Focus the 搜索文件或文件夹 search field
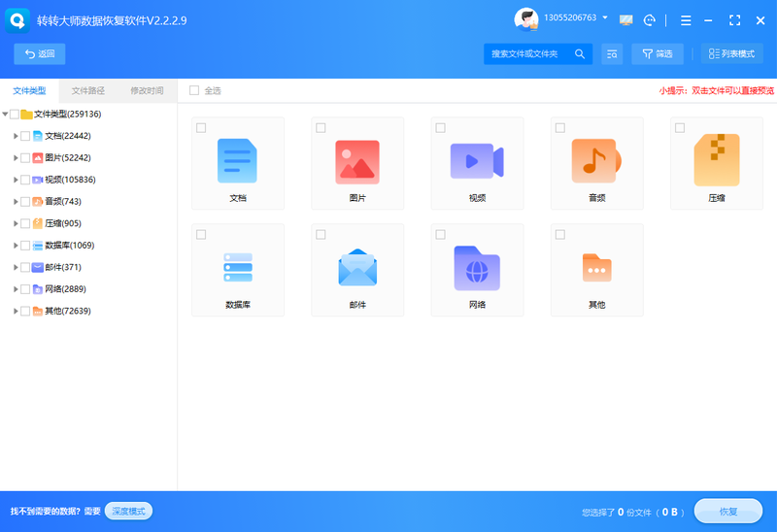777x532 pixels. tap(528, 54)
